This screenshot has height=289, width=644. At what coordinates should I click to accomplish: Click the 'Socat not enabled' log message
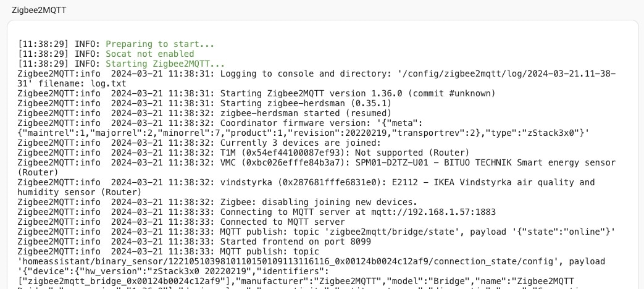click(x=149, y=54)
